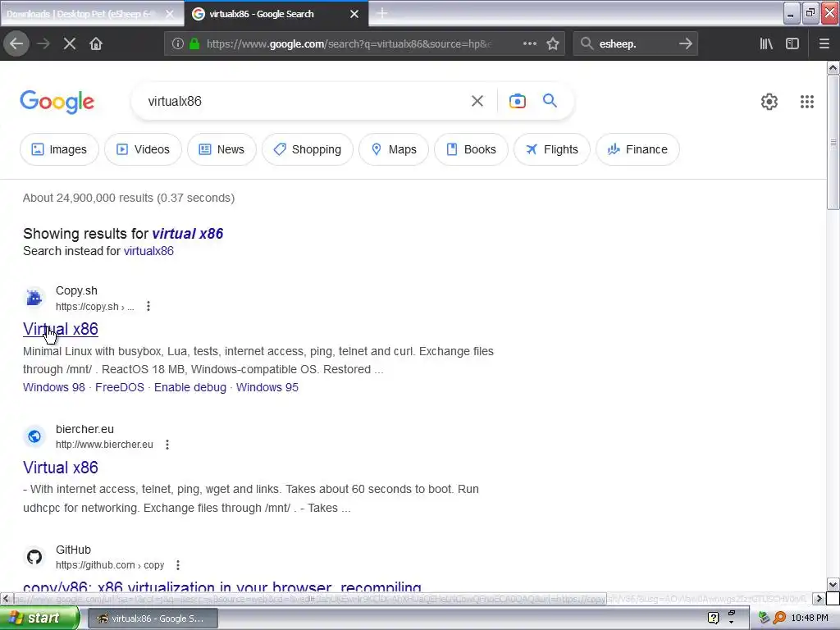Filter results by Shopping

tap(308, 149)
